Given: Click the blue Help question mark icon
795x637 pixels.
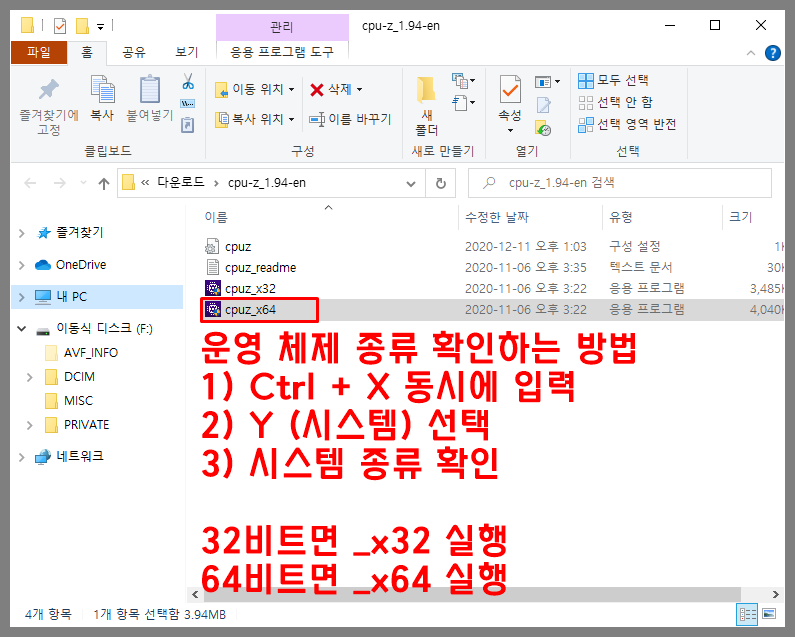Looking at the screenshot, I should (x=773, y=53).
